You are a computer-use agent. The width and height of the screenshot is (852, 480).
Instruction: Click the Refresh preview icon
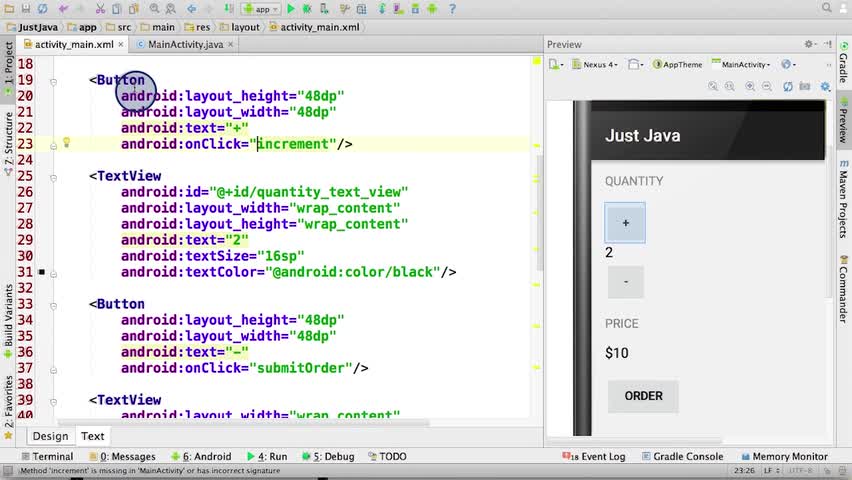pos(787,86)
